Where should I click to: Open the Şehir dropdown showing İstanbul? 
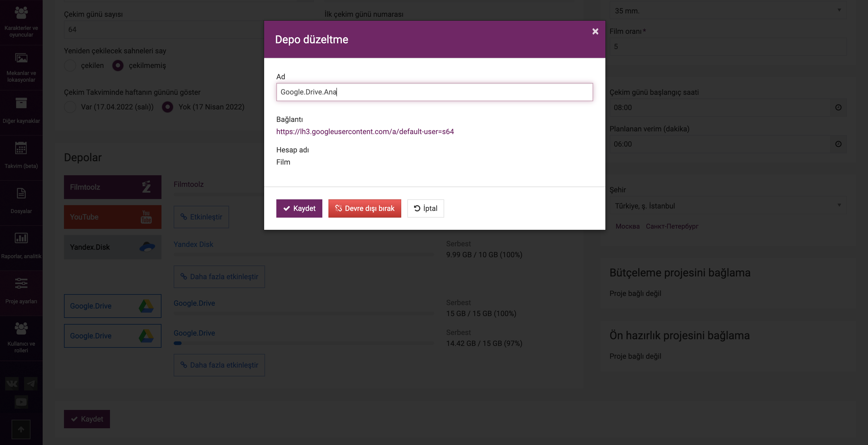pos(728,206)
